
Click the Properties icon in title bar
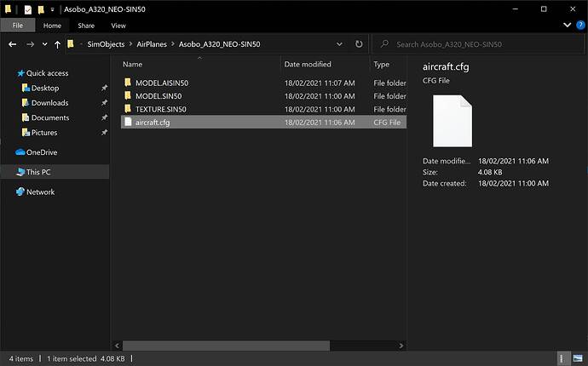click(x=28, y=9)
